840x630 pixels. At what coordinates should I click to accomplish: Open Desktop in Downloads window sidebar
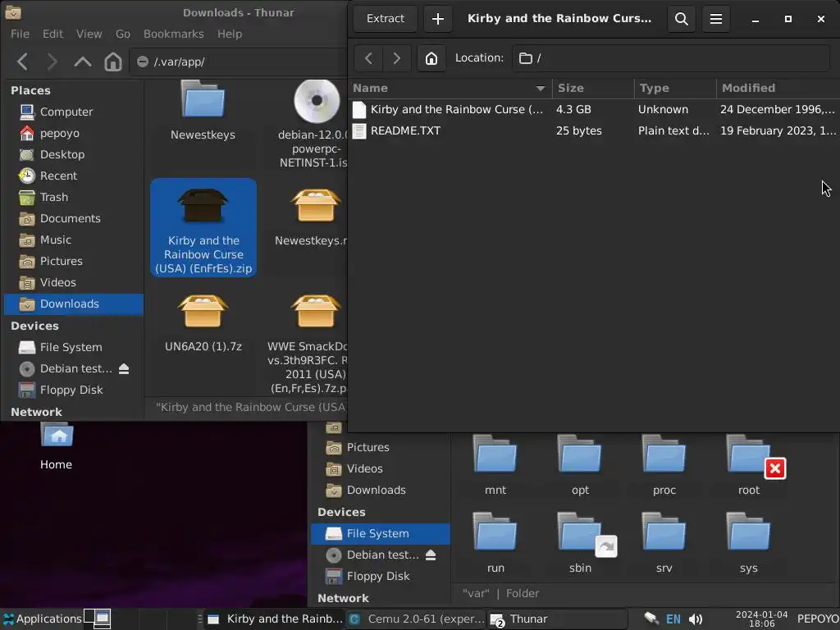point(74,154)
